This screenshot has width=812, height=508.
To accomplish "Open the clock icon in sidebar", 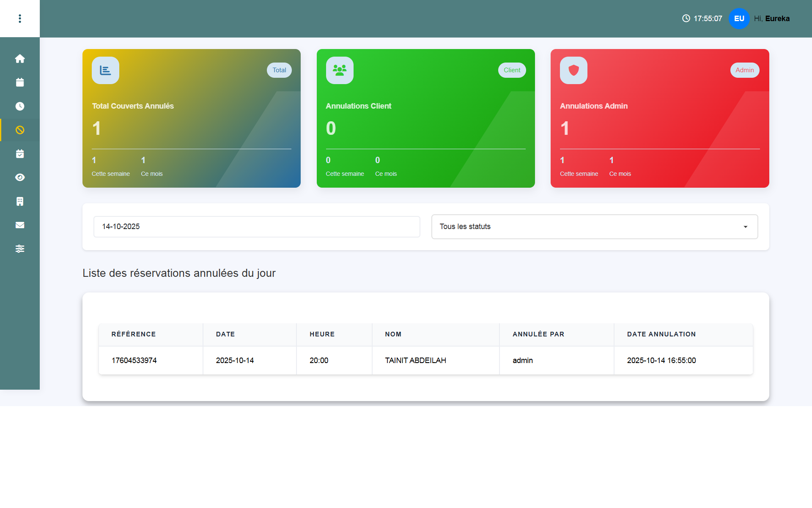I will coord(20,106).
